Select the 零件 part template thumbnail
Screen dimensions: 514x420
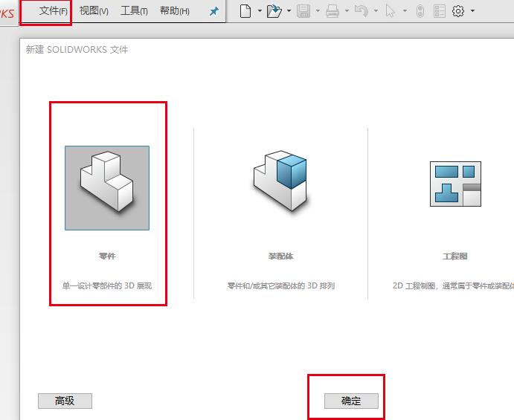click(x=107, y=188)
